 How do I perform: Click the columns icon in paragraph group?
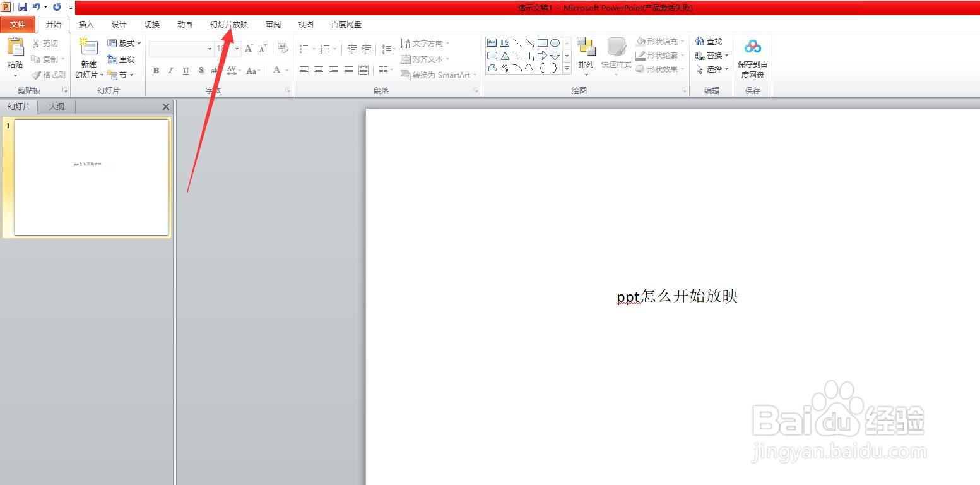coord(384,70)
